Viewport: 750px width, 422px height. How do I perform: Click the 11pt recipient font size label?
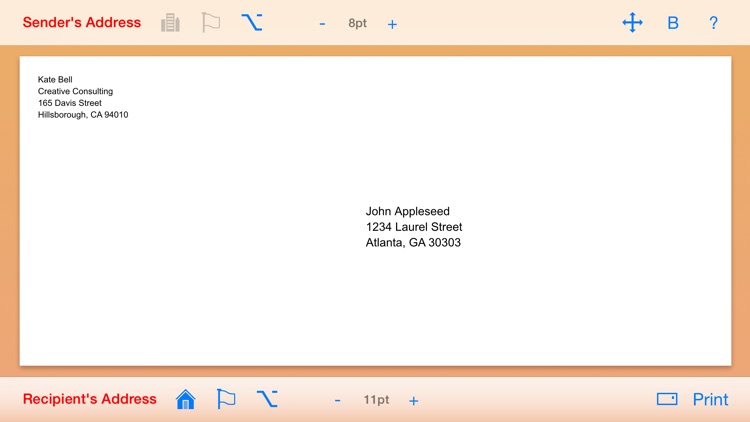click(376, 400)
